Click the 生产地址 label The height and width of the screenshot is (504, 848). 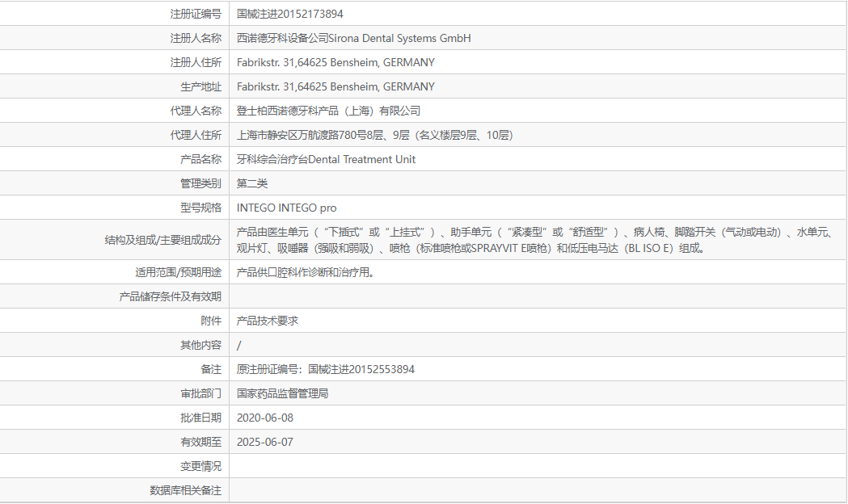click(200, 87)
